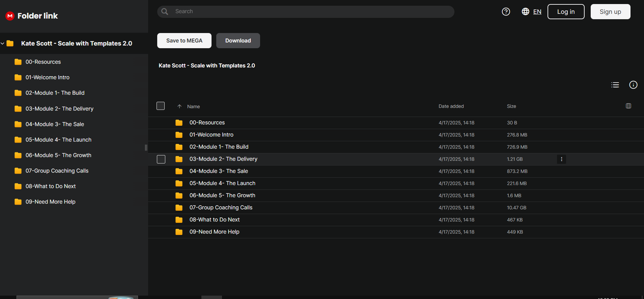Sort by Size column header
Image resolution: width=644 pixels, height=299 pixels.
pos(511,106)
